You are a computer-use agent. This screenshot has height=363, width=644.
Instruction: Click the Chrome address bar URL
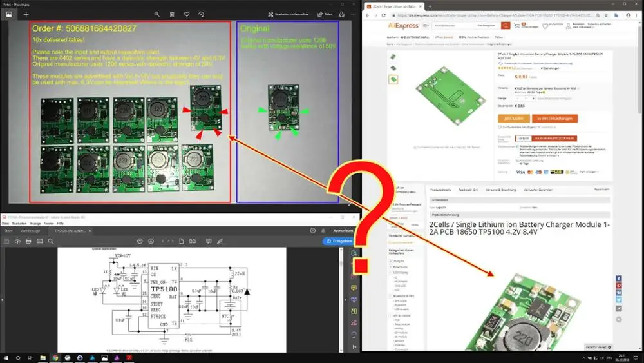coord(495,15)
